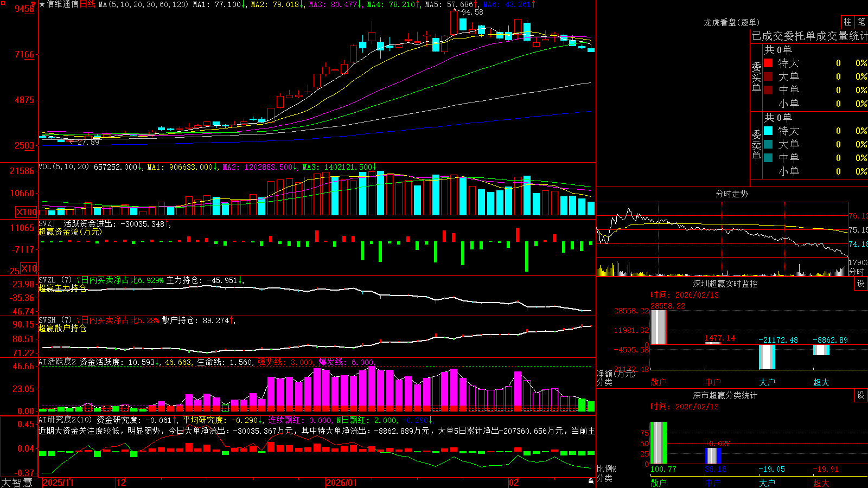Click the 大智慧 logo label at bottom-left
The width and height of the screenshot is (868, 488).
17,483
